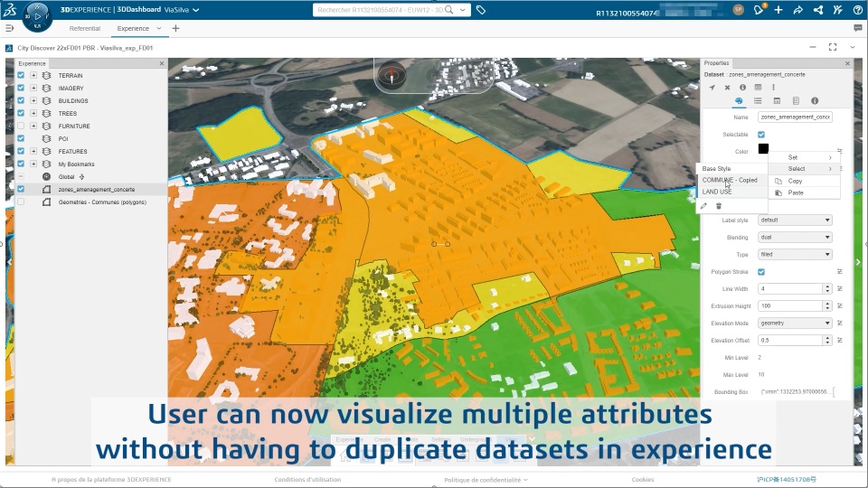Click the Share arrow icon in top bar
Viewport: 868px width, 488px height.
pos(797,10)
